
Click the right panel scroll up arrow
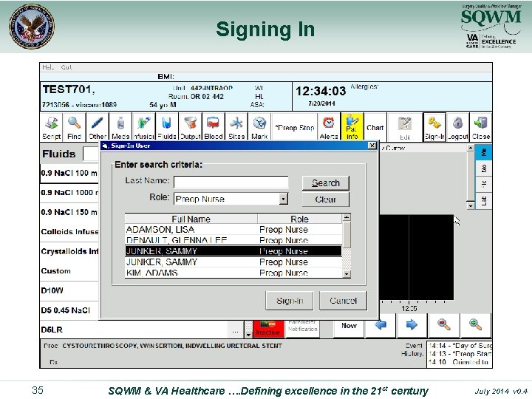coord(470,148)
